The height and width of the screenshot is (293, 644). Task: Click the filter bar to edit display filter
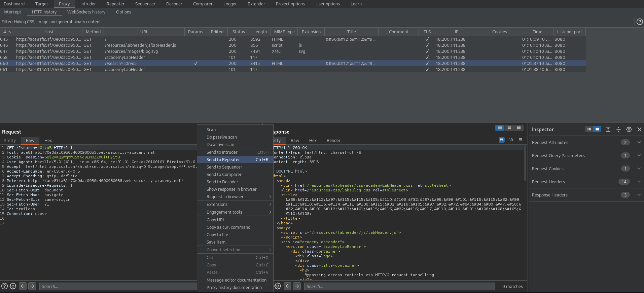click(317, 22)
